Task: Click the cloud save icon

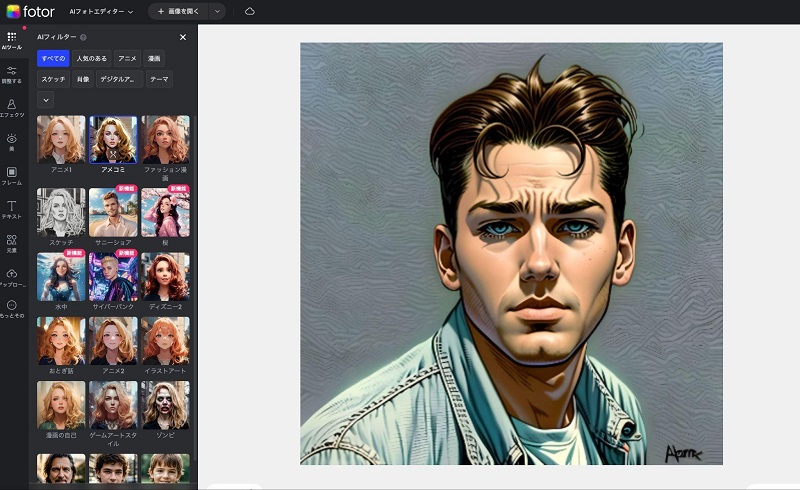Action: point(250,11)
